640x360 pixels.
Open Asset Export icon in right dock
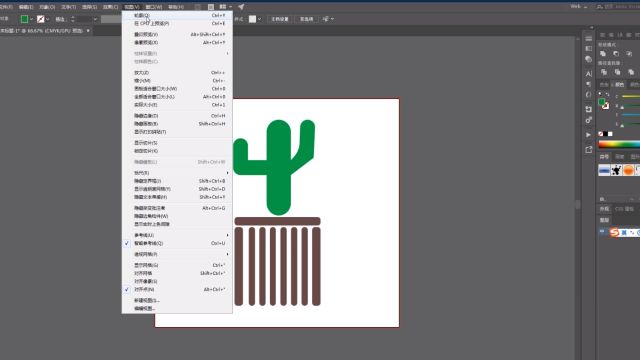(x=589, y=150)
